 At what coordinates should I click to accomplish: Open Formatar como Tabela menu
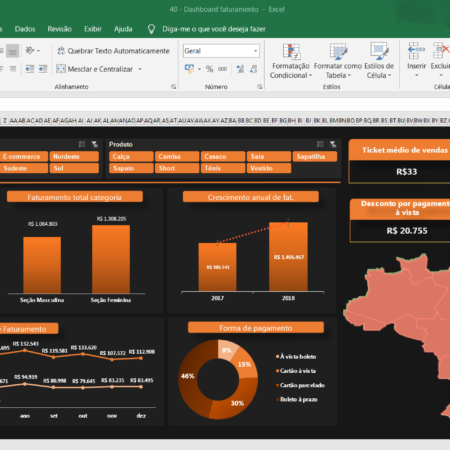(x=338, y=61)
